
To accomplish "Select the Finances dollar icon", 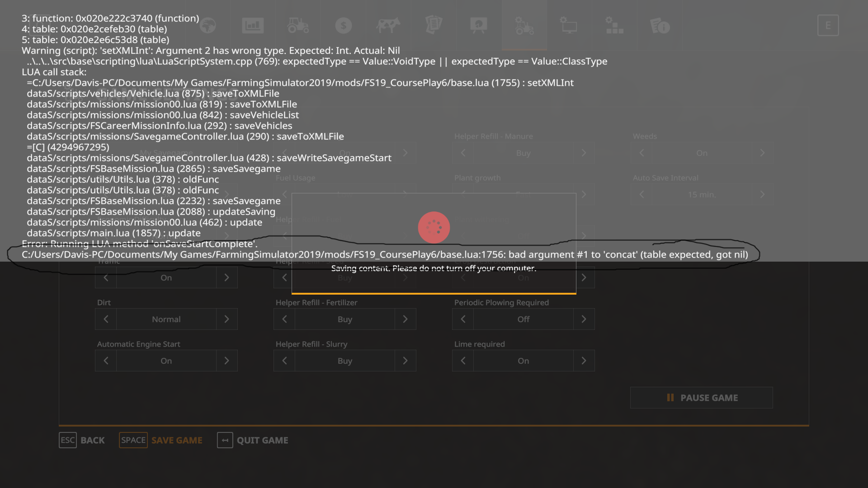I will 343,26.
